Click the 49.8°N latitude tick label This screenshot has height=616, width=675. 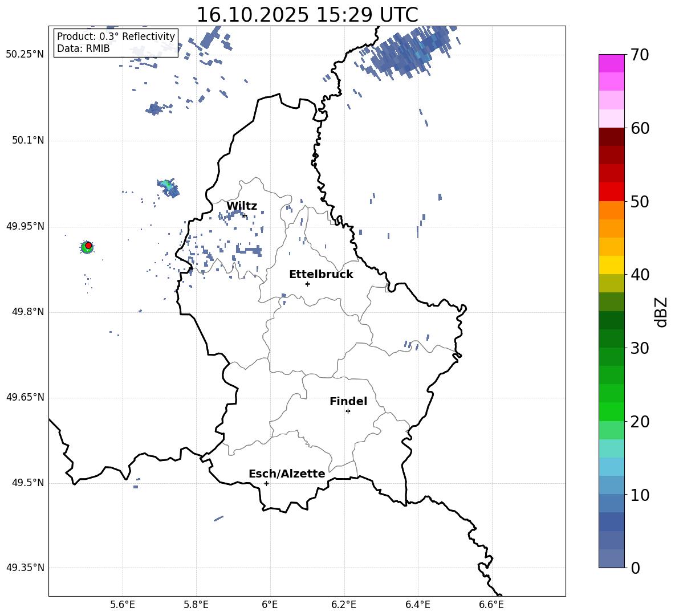[28, 312]
